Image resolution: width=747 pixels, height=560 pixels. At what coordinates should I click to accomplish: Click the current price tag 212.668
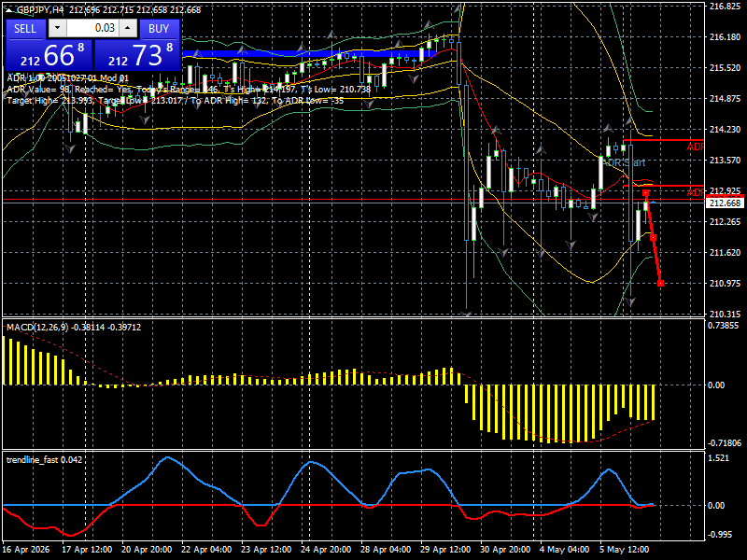tap(725, 203)
